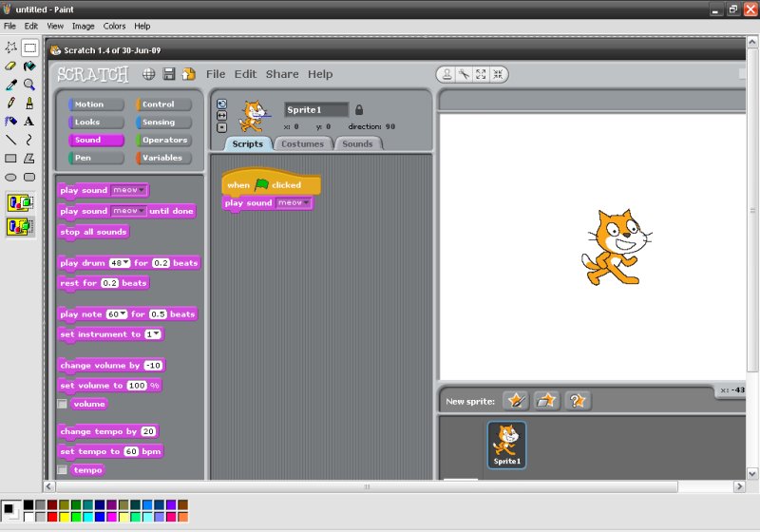Set rotation style to can rotate
Screen dimensions: 760x532
click(x=221, y=104)
